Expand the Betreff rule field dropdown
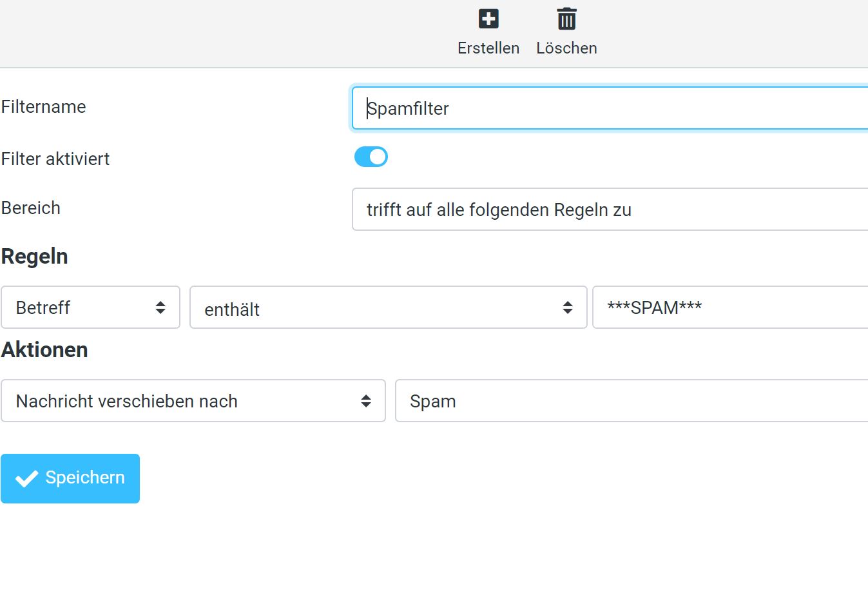 90,307
